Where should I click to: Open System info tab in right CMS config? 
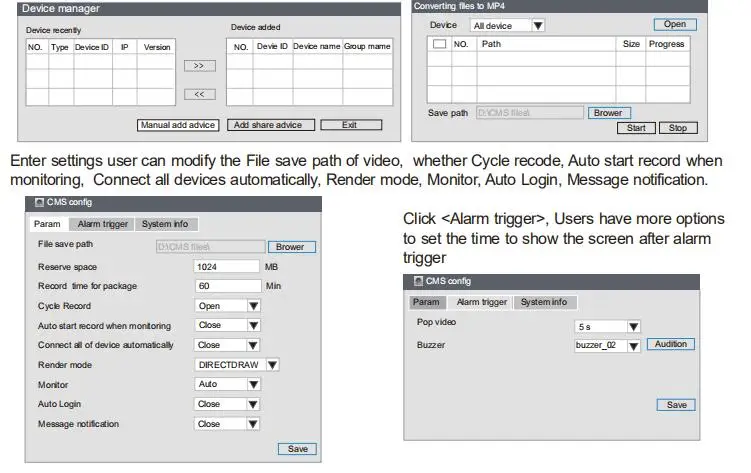tap(545, 302)
